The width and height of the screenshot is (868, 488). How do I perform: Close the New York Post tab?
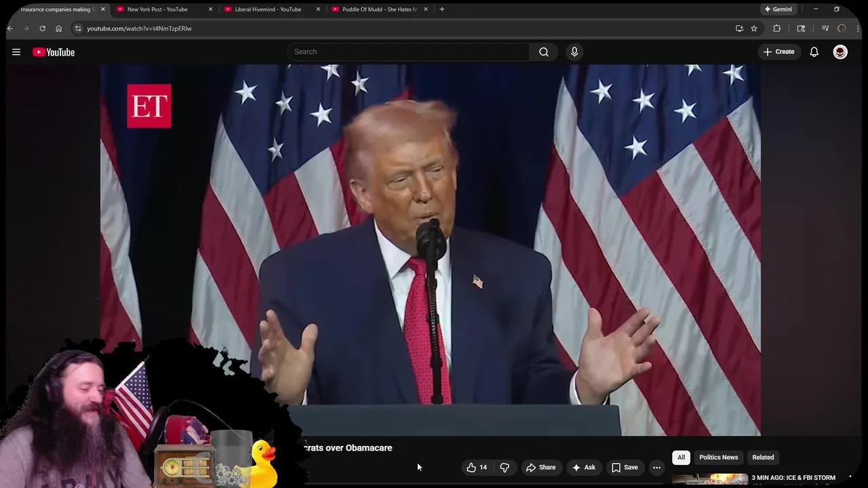pos(210,9)
